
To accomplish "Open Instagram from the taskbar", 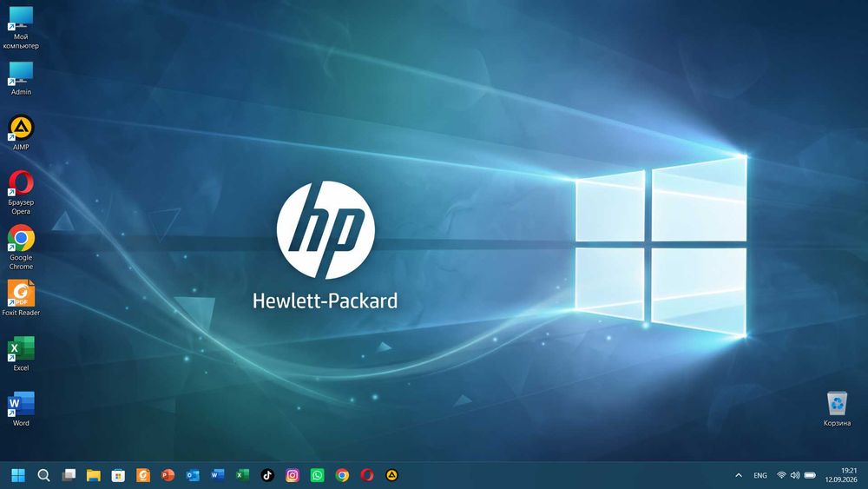I will point(293,475).
